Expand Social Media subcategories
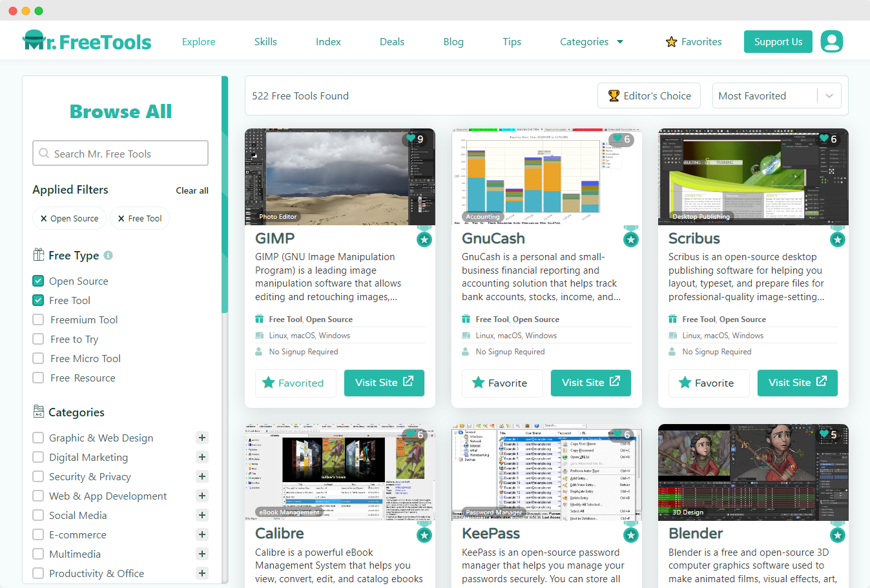The height and width of the screenshot is (588, 870). (x=202, y=515)
